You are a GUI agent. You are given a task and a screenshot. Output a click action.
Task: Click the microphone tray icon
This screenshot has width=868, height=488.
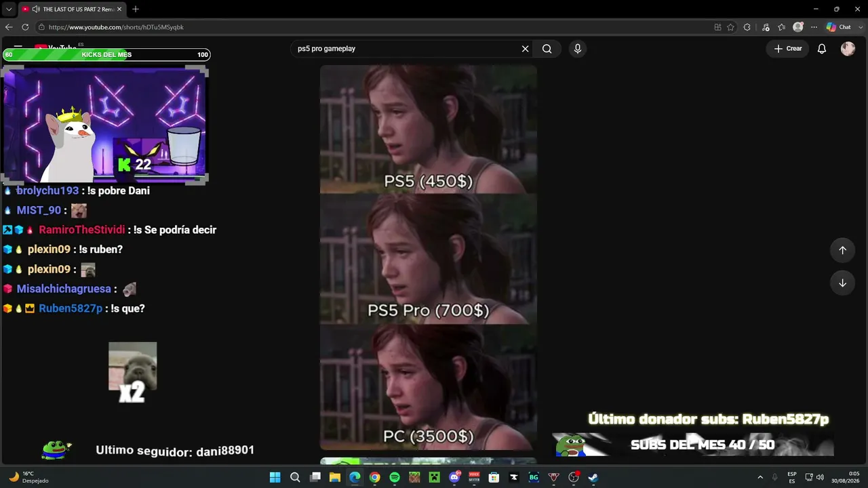point(774,477)
